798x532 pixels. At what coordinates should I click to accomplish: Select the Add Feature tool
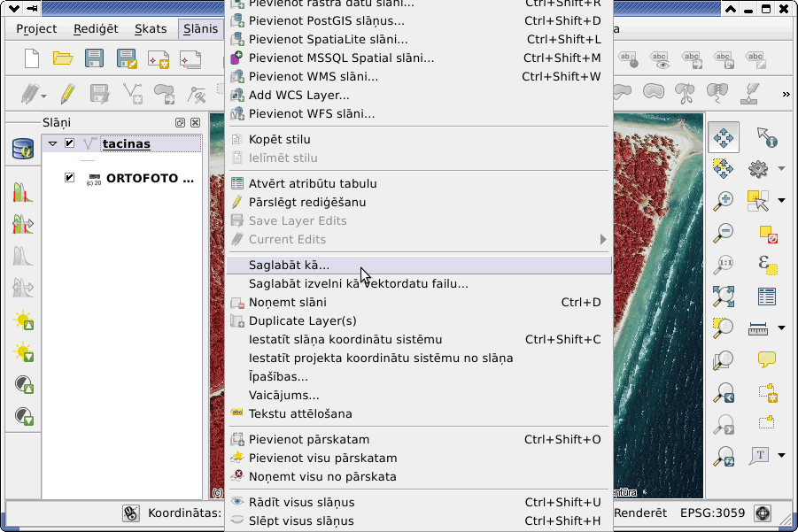click(x=133, y=94)
